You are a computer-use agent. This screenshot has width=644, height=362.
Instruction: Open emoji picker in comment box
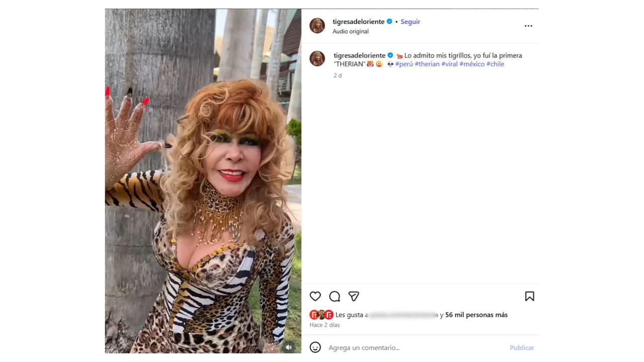[x=315, y=347]
